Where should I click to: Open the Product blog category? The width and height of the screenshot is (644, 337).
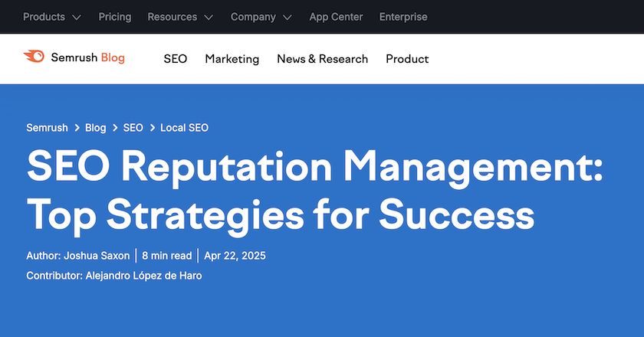coord(407,59)
